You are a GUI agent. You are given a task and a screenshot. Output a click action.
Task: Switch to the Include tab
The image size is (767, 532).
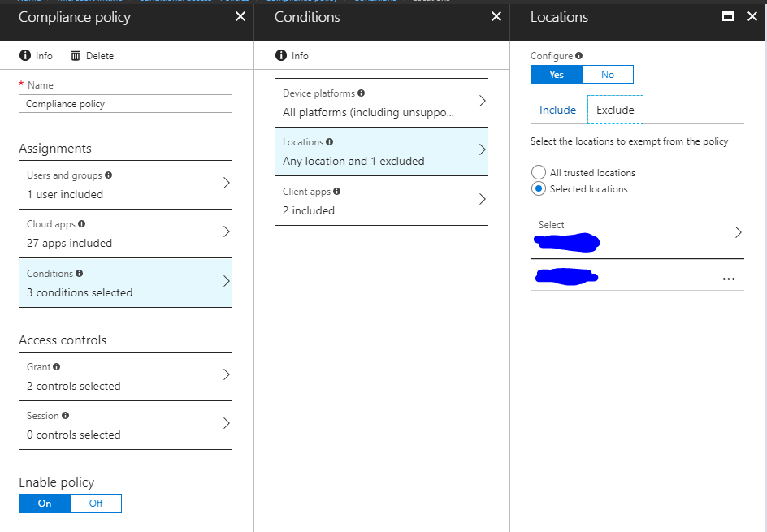pos(557,110)
